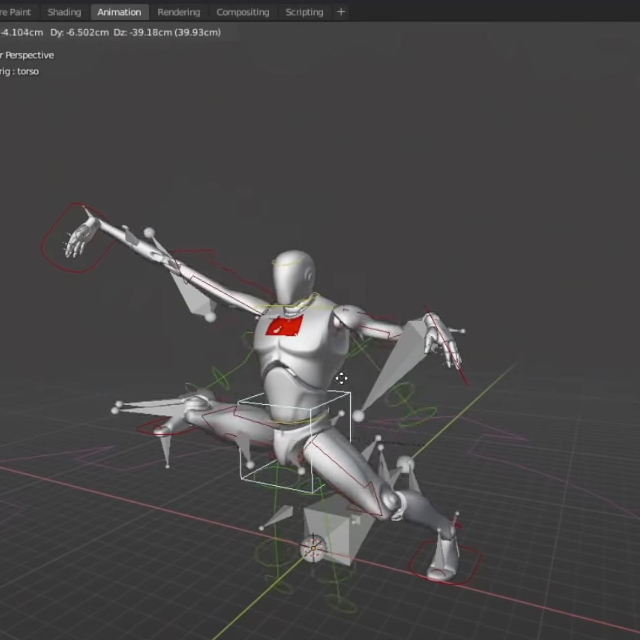Click the sphere handle above the raised arm
This screenshot has height=640, width=640.
(150, 233)
